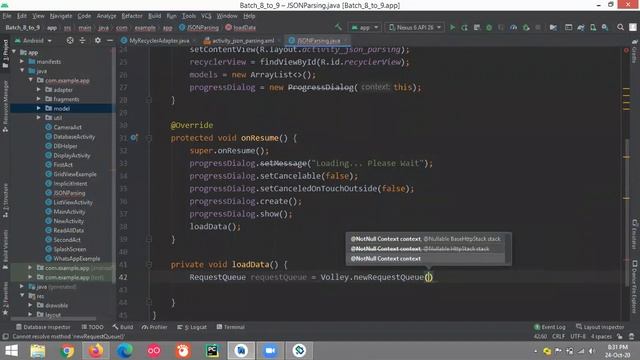Screen dimensions: 640x360
Task: Toggle quick-access tool window button in status bar
Action: 5,337
